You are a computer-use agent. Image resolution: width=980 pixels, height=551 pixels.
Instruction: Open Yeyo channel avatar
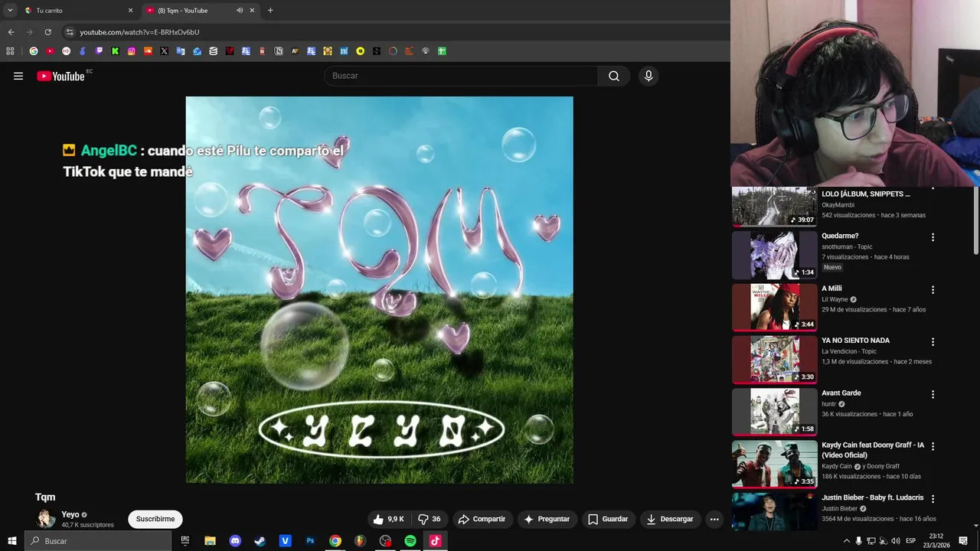point(46,519)
